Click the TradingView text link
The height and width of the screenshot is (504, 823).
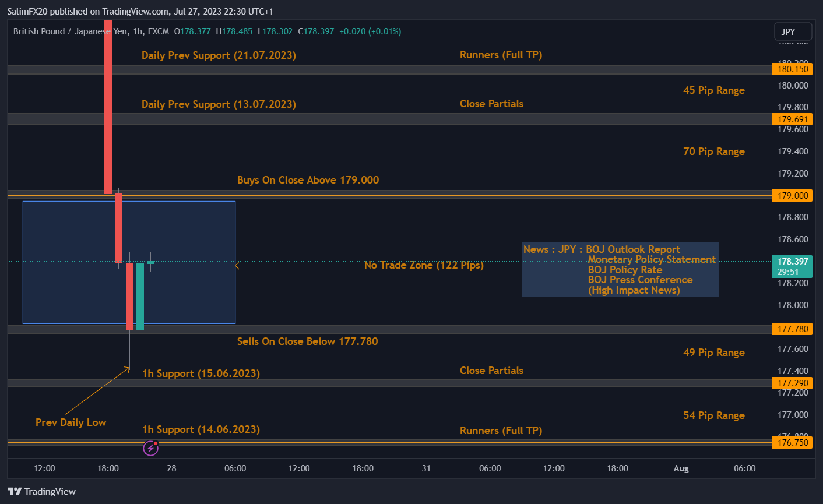click(50, 491)
